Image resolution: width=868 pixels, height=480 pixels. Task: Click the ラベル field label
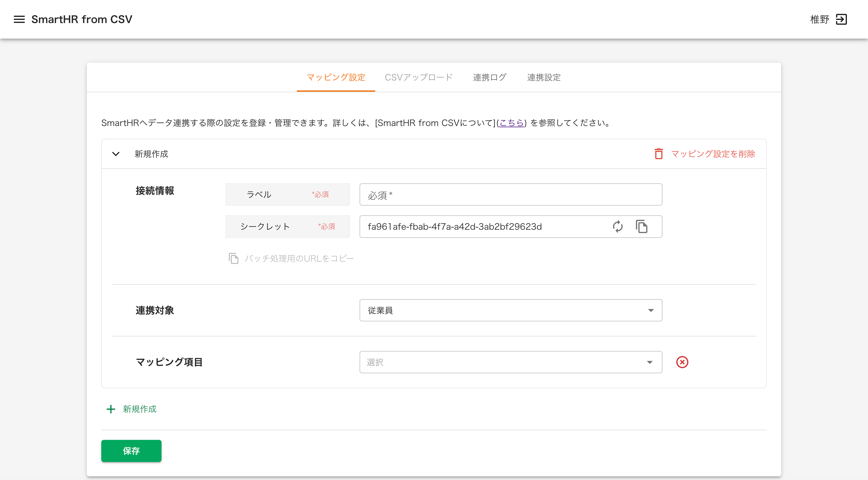(259, 194)
